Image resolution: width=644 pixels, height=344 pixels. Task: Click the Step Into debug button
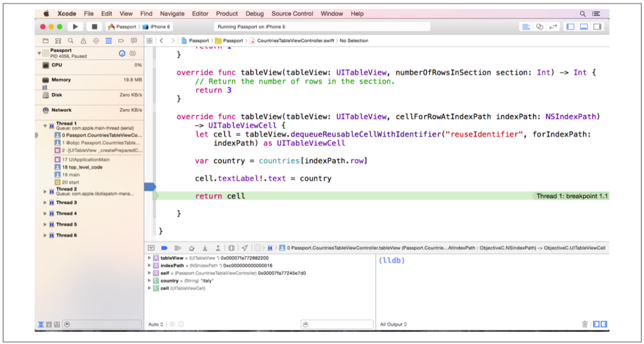point(205,248)
